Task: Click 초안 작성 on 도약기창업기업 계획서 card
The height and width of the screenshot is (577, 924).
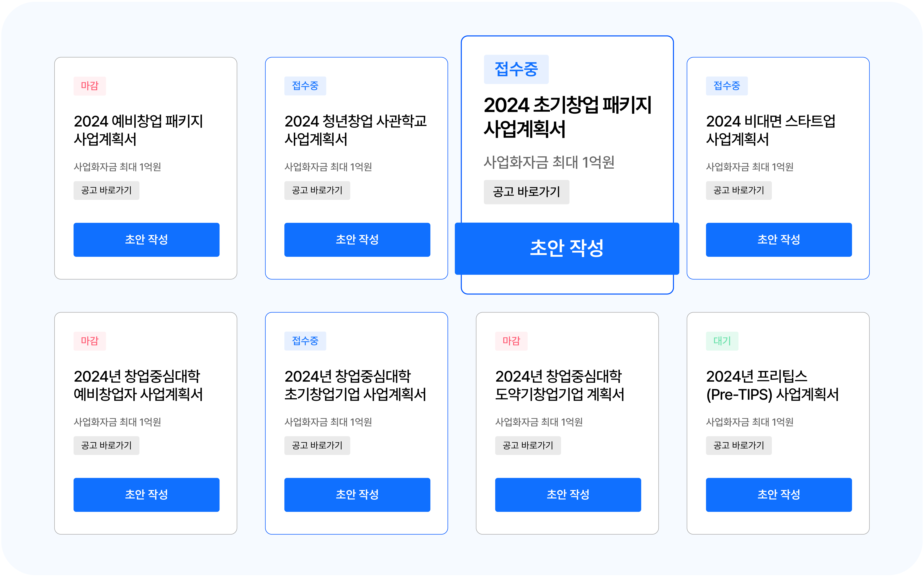Action: pyautogui.click(x=568, y=495)
